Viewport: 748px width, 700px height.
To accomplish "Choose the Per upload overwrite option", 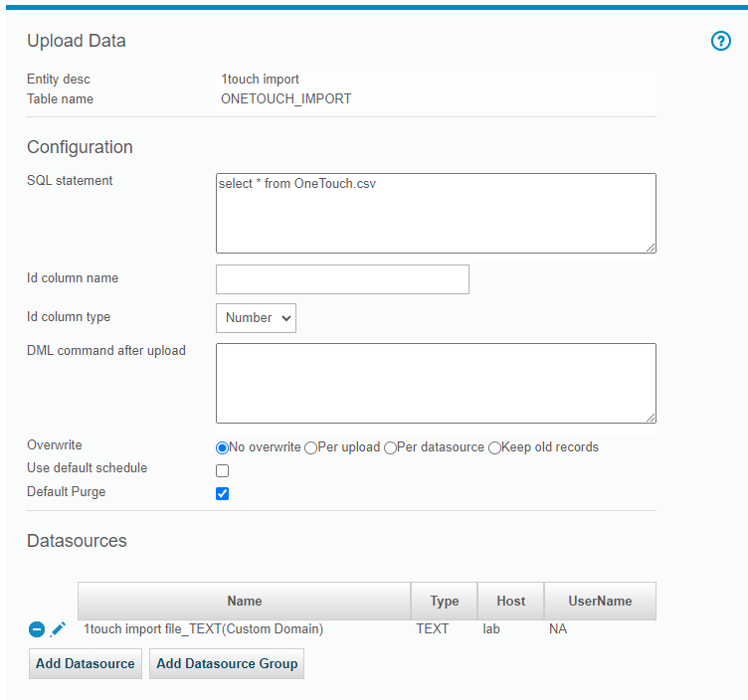I will [311, 448].
